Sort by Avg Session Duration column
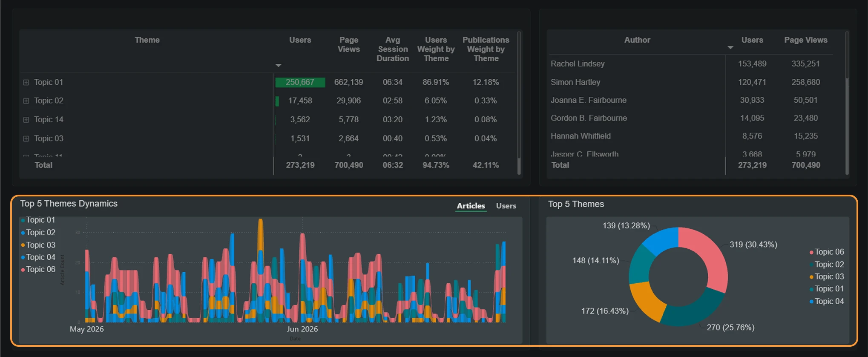This screenshot has width=868, height=357. 392,49
